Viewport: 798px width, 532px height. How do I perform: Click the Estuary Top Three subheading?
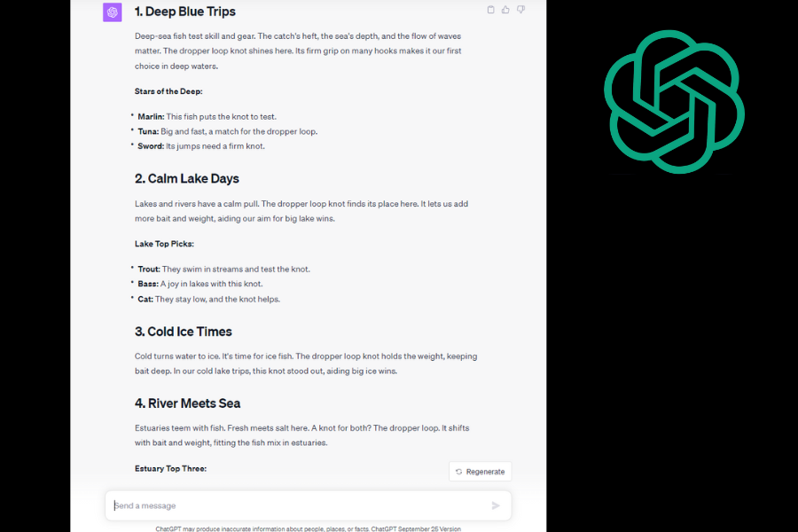pyautogui.click(x=170, y=468)
